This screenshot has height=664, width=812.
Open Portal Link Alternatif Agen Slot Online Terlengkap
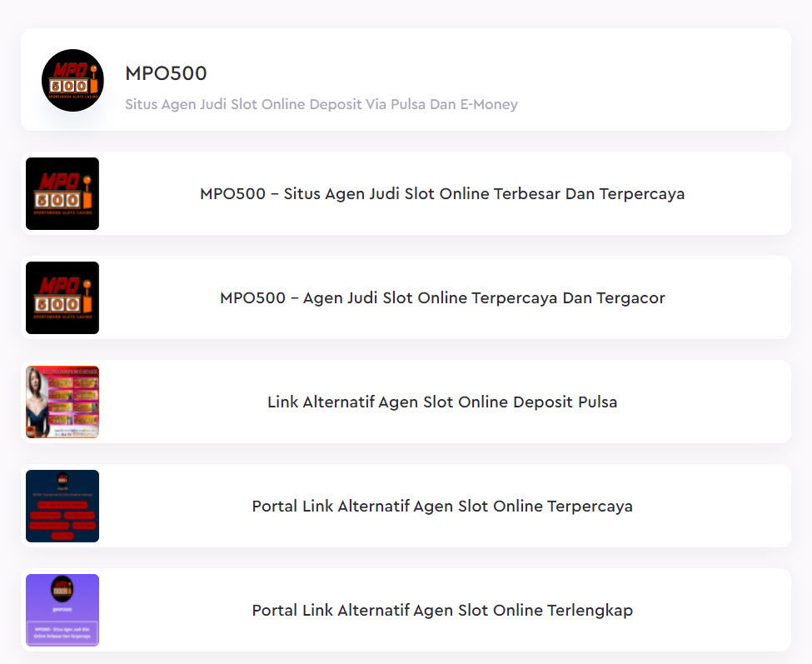(x=441, y=610)
